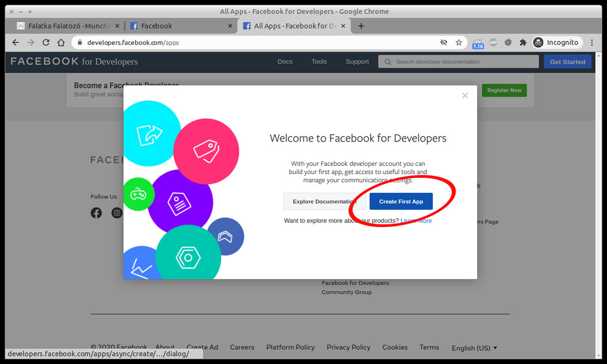Open new tab with plus button

361,26
